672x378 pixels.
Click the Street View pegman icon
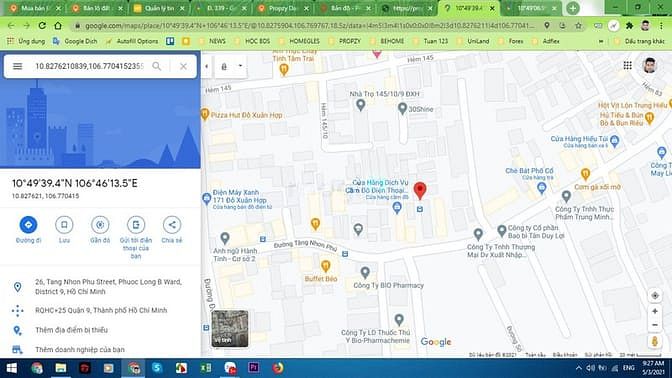pos(655,341)
